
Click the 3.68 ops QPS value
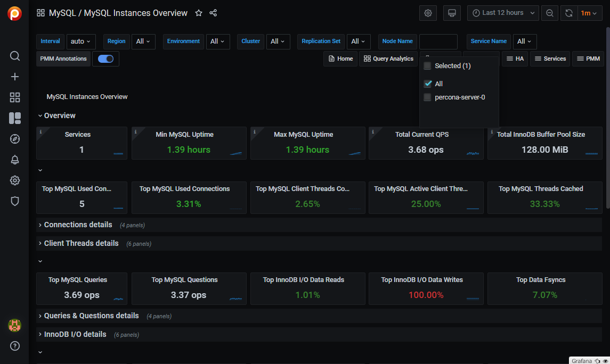[x=426, y=150]
